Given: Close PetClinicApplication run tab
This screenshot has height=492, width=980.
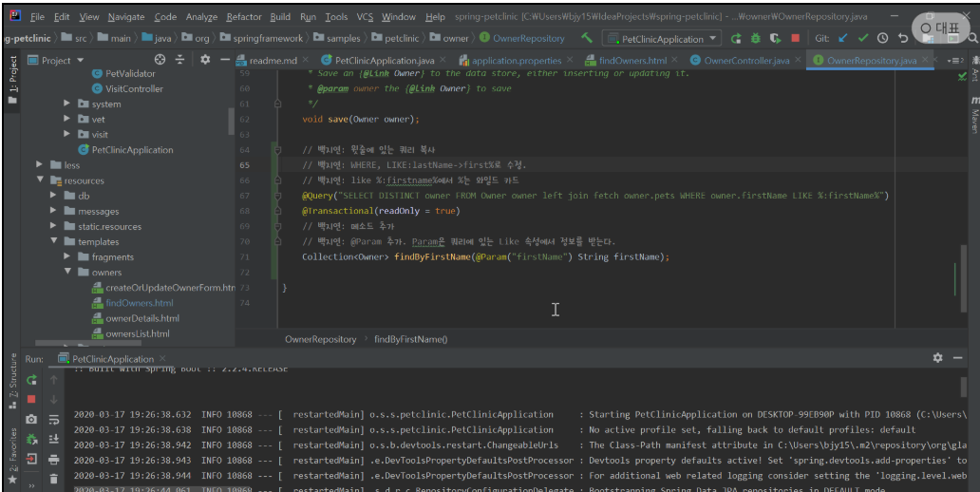Looking at the screenshot, I should [x=162, y=358].
